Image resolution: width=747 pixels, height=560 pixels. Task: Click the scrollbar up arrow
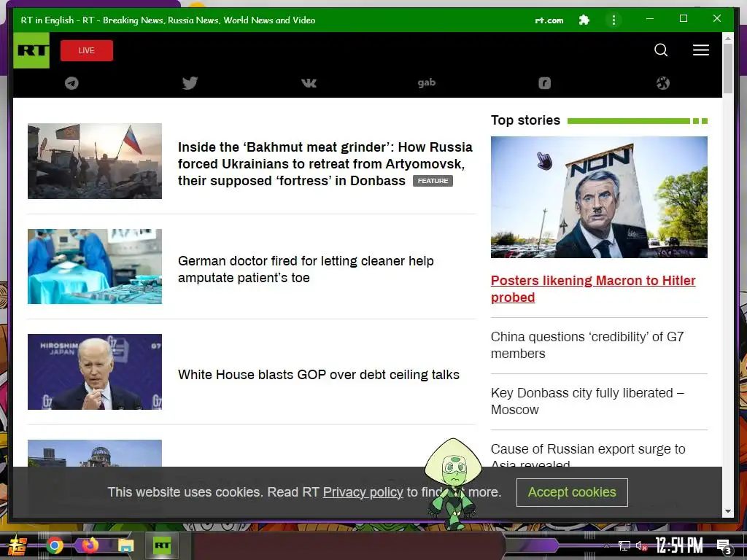[x=727, y=38]
